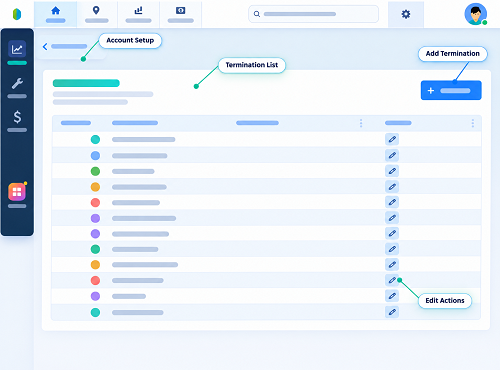The height and width of the screenshot is (370, 500).
Task: Click pencil edit icon in last table row
Action: (x=392, y=312)
